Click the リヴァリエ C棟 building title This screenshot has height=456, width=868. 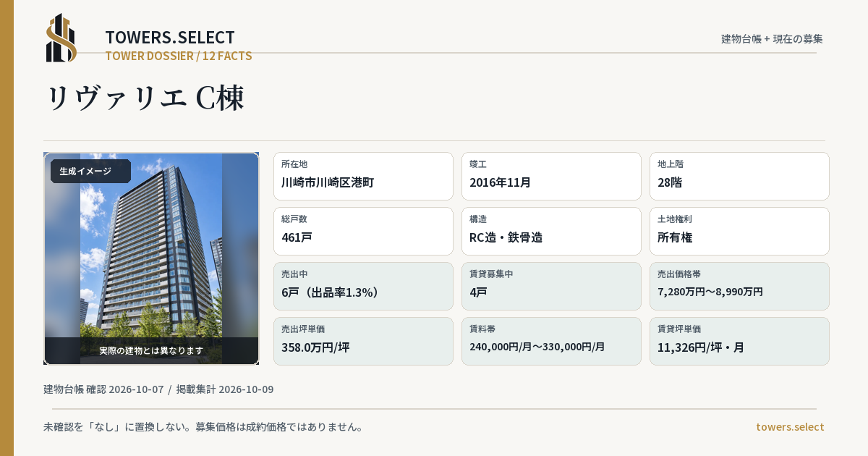point(145,98)
